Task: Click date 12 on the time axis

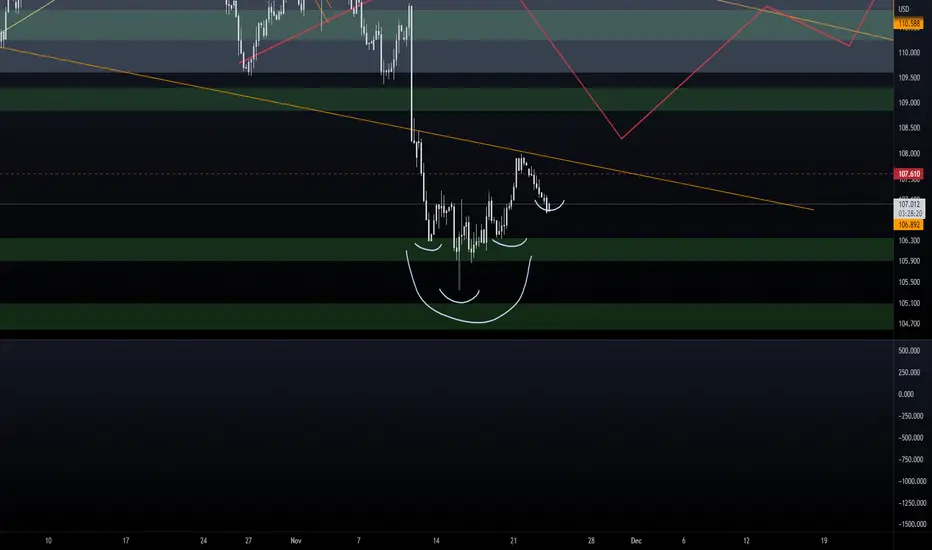Action: 746,540
